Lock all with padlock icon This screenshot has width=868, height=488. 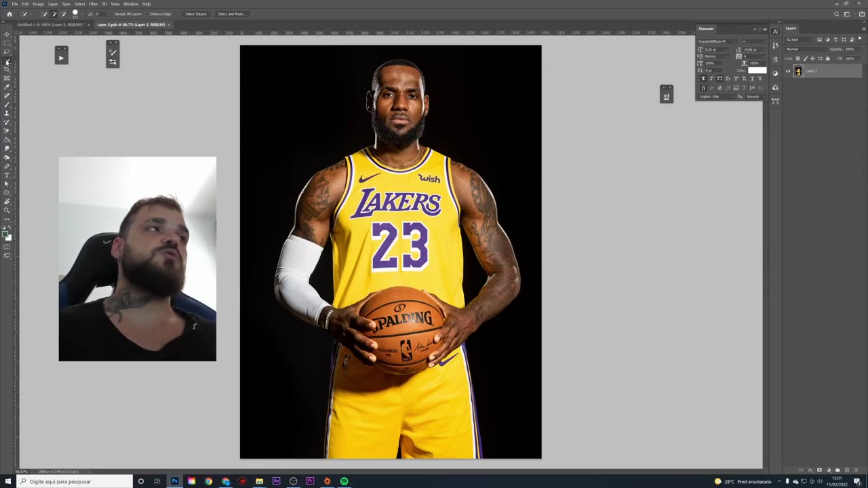coord(827,58)
